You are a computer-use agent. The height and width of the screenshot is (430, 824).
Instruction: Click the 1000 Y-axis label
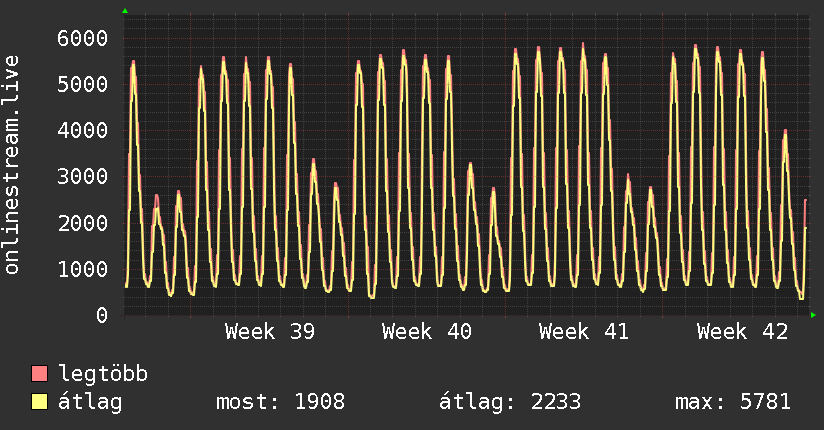tap(79, 269)
